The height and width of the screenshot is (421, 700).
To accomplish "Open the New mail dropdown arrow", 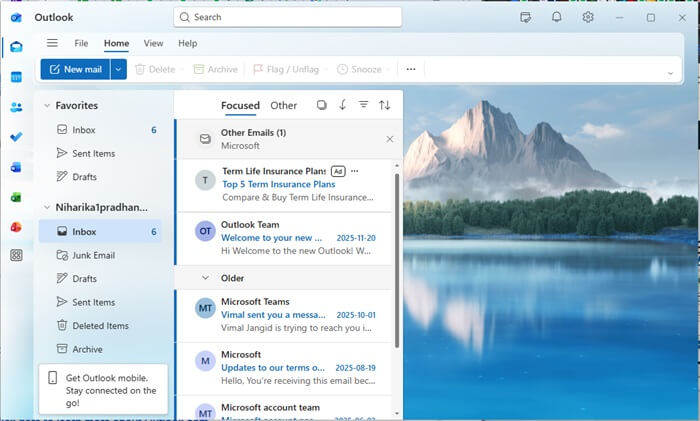I will [118, 69].
